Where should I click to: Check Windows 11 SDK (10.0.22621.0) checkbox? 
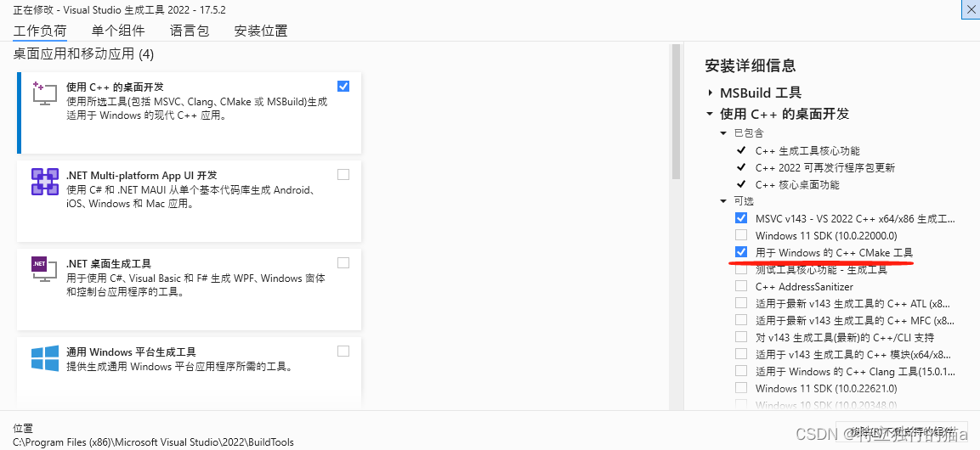click(x=741, y=387)
